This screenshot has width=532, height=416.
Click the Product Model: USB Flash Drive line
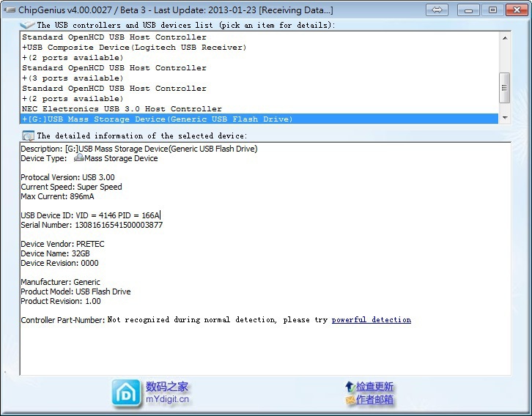point(75,291)
